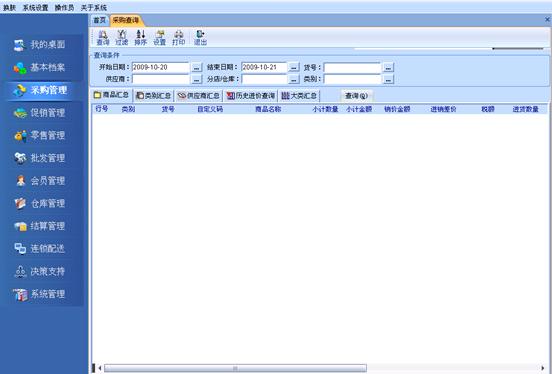Click the 小计金额 column header

(x=359, y=109)
